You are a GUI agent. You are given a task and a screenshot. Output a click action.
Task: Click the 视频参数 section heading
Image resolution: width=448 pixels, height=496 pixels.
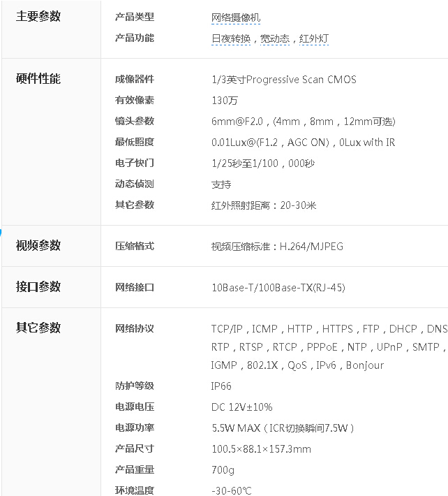pos(38,245)
